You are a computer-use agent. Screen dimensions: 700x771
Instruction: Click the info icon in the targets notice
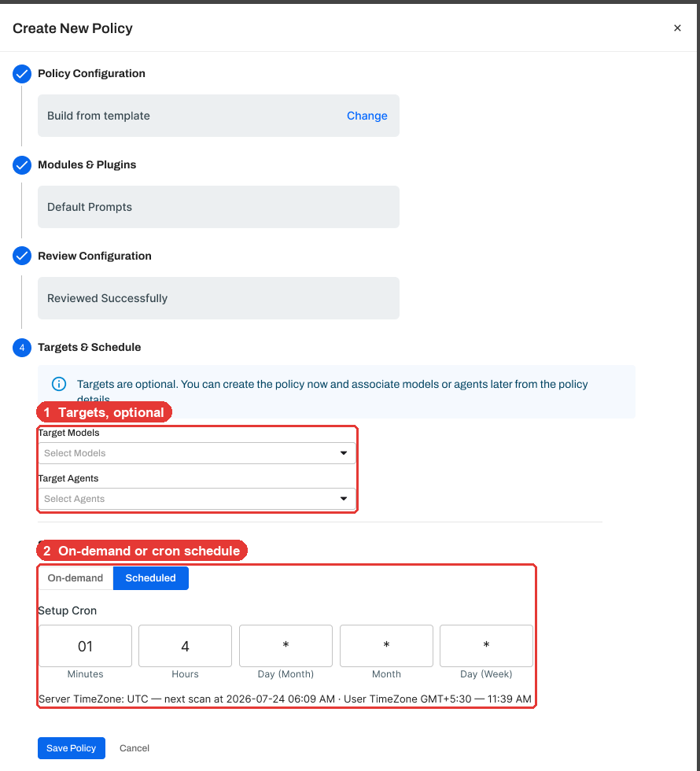coord(59,384)
